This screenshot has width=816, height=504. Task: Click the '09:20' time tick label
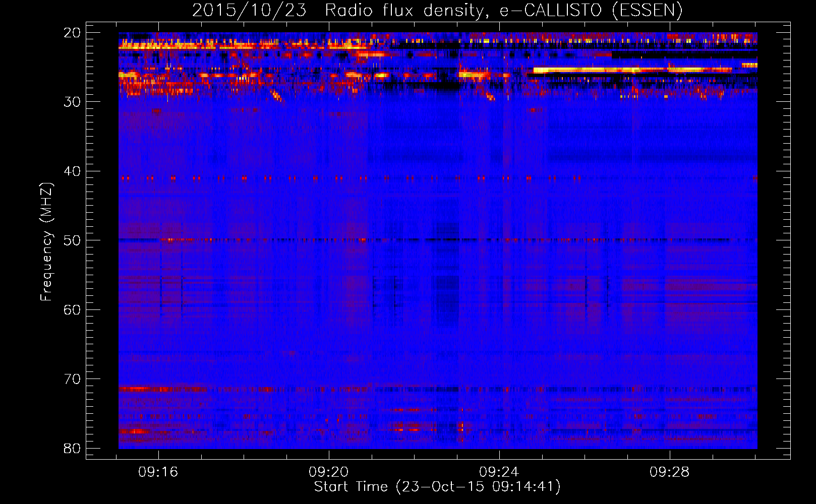[x=329, y=472]
